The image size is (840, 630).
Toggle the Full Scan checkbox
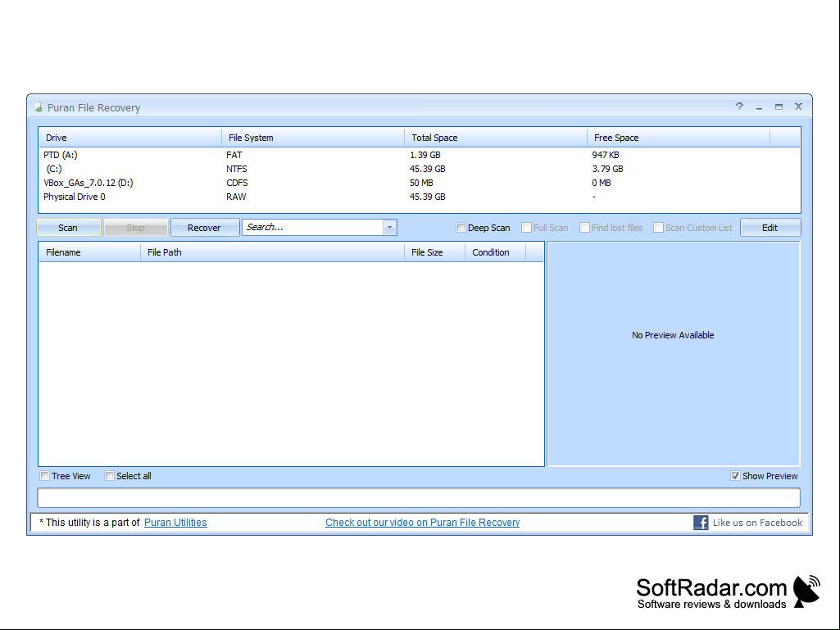(527, 227)
